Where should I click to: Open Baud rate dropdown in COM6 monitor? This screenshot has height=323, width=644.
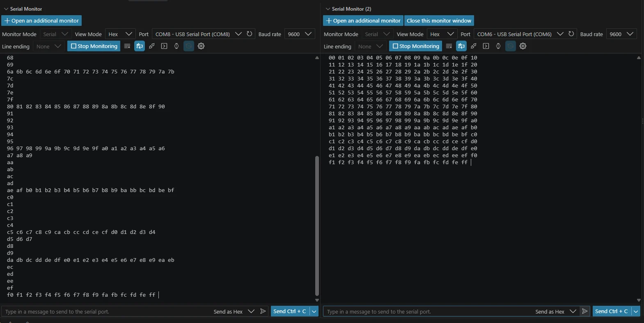pos(621,34)
